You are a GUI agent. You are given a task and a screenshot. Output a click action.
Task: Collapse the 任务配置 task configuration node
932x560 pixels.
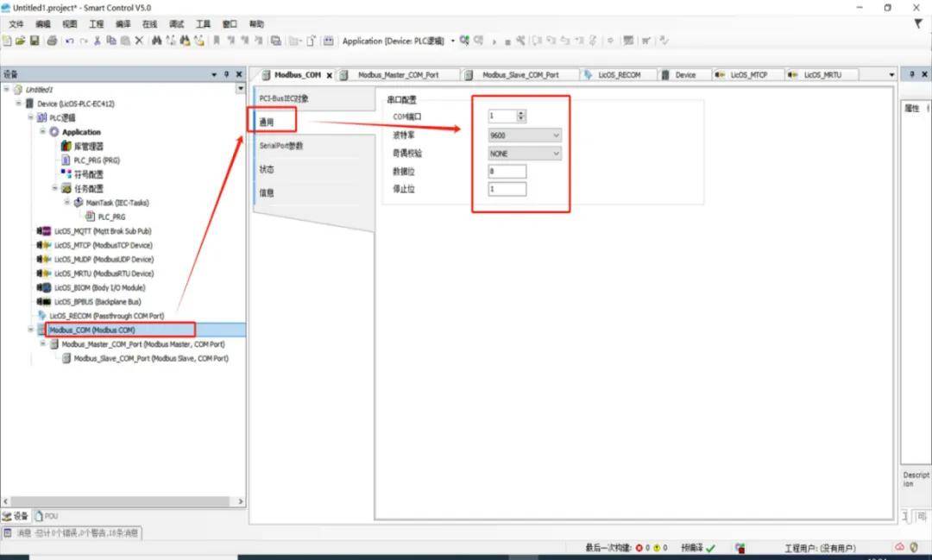55,188
